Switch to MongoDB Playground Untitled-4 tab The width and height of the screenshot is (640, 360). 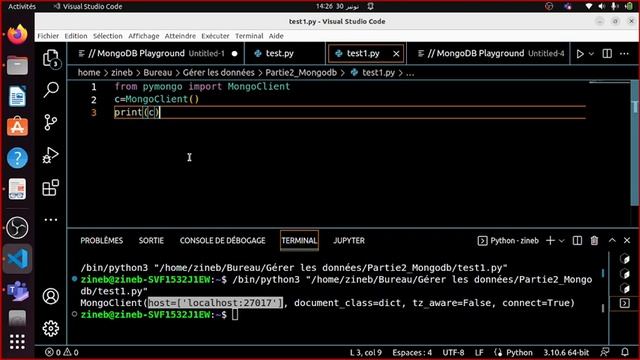[491, 53]
